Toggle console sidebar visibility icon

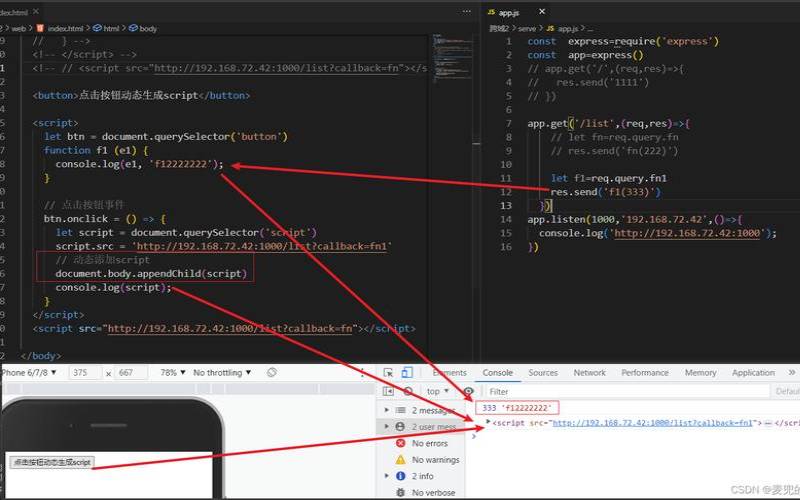[388, 391]
